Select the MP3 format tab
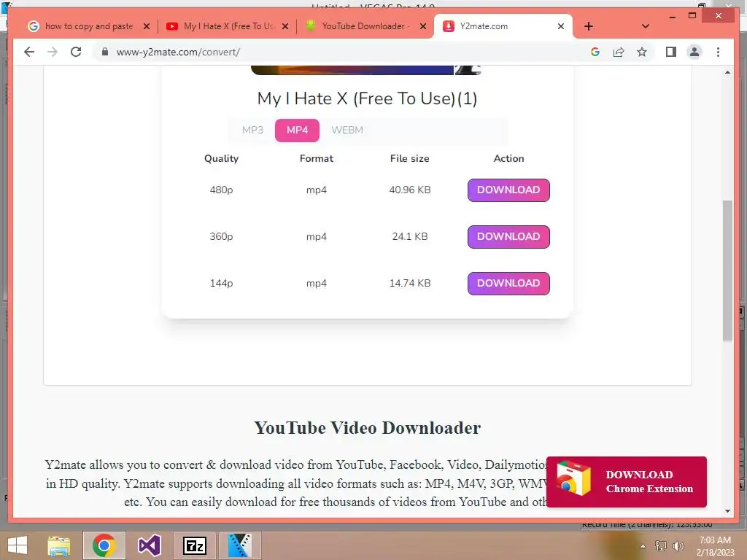Screen dimensions: 747x560 click(x=252, y=130)
